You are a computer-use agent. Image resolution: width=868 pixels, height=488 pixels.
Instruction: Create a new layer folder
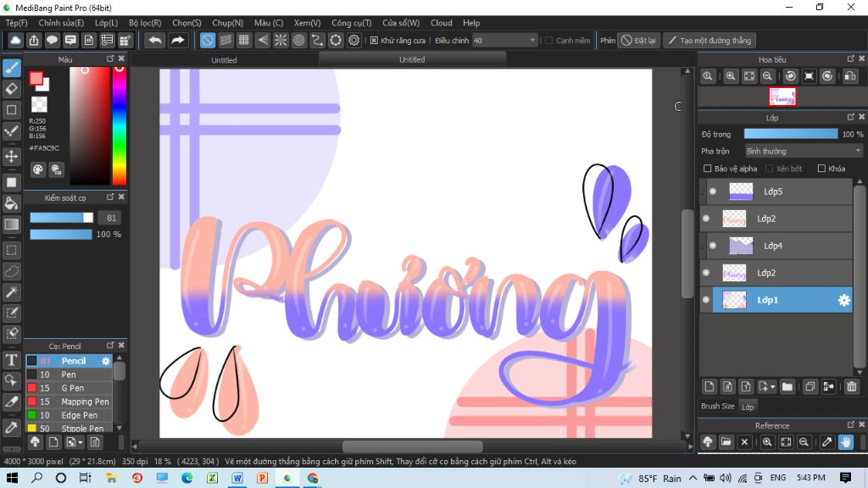[787, 386]
